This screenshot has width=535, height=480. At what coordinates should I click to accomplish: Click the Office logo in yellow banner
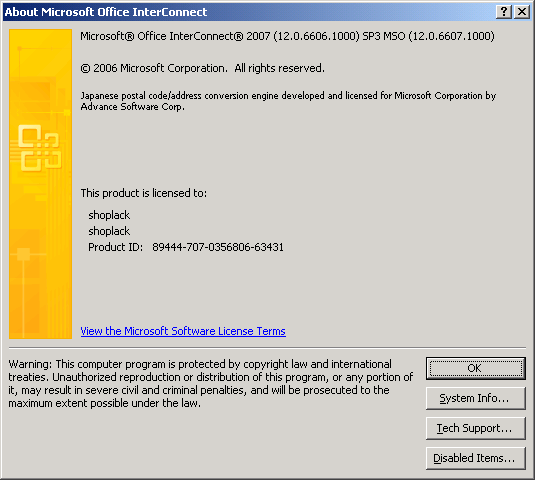(x=40, y=148)
